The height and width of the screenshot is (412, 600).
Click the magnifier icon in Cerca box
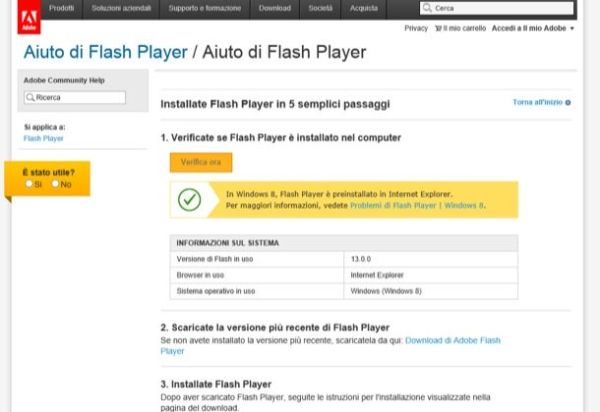click(x=427, y=8)
